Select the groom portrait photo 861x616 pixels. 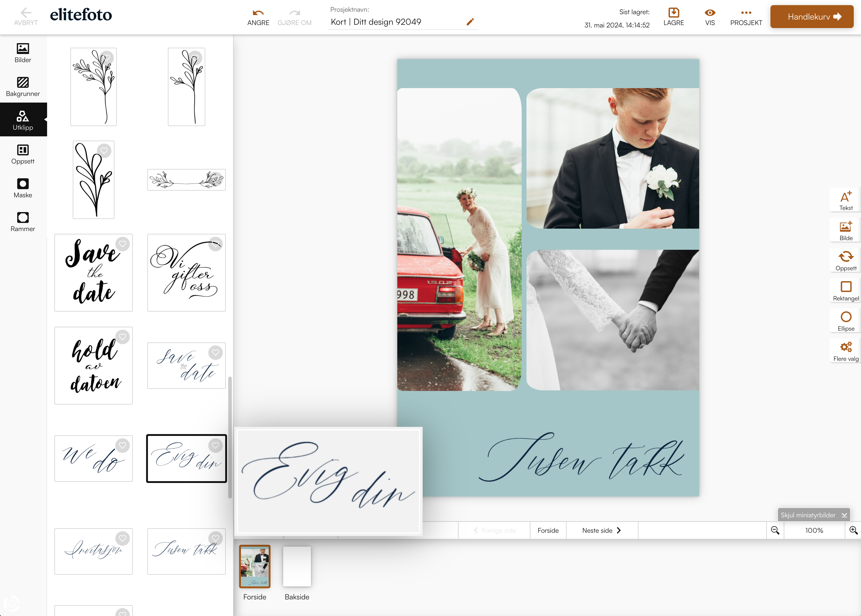613,159
